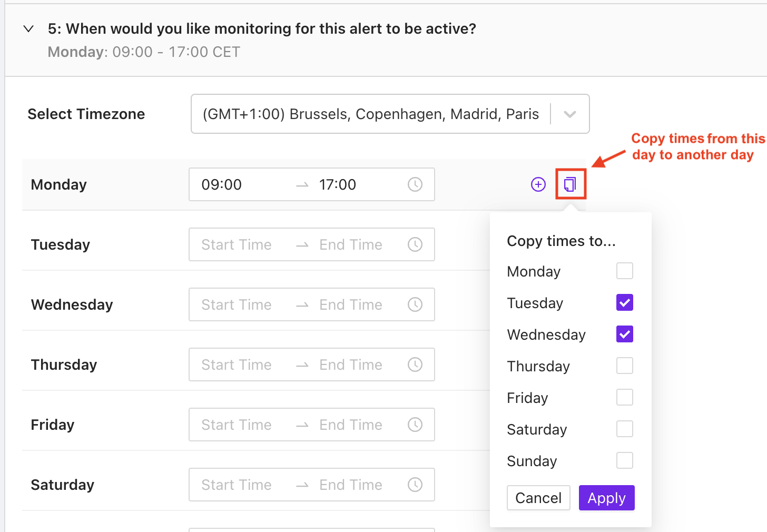The width and height of the screenshot is (767, 532).
Task: Check the Thursday checkbox in copy popup
Action: pos(624,366)
